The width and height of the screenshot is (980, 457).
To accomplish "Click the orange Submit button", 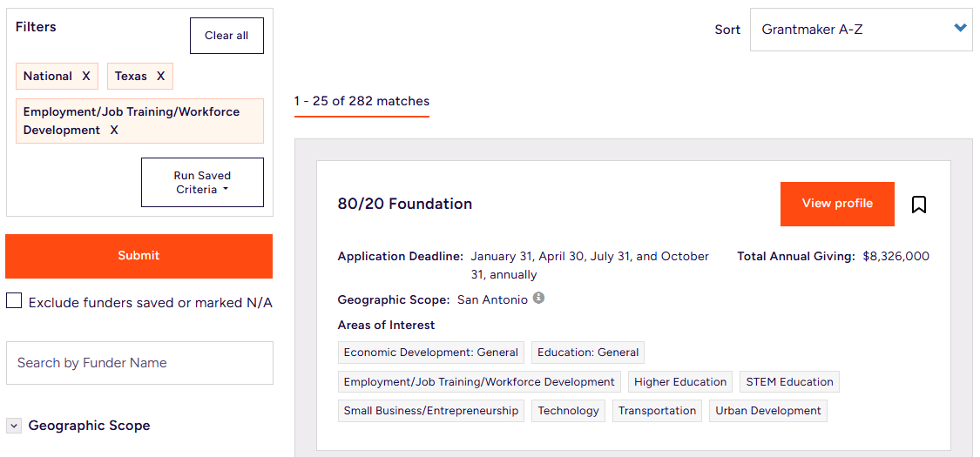I will 139,256.
